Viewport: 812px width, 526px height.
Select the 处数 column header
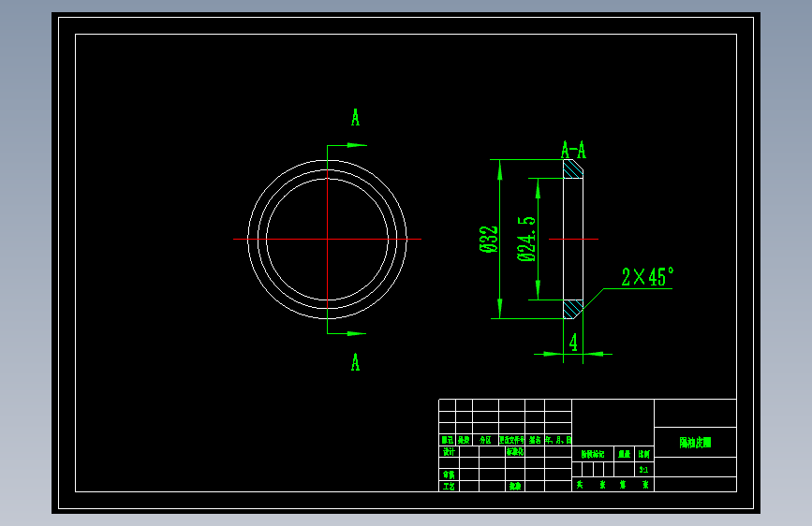point(464,440)
